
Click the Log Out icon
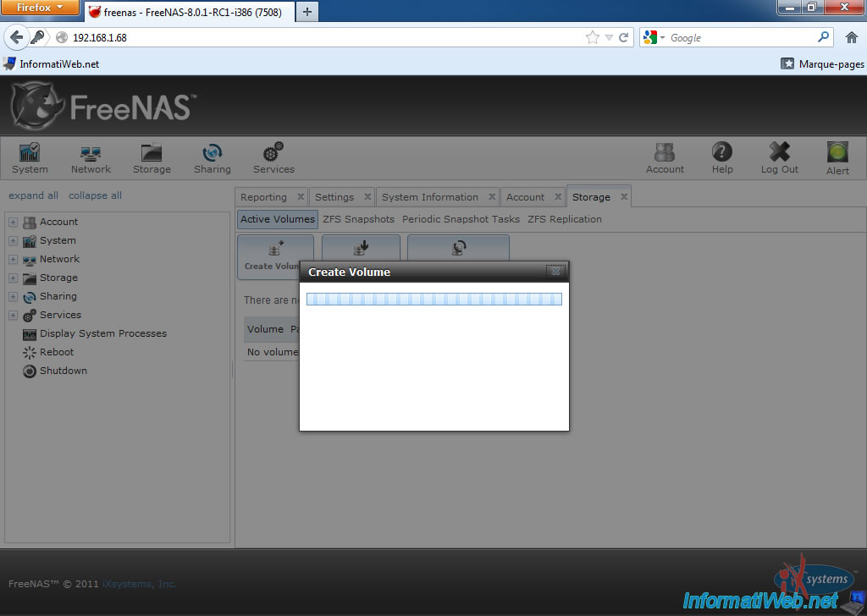778,157
